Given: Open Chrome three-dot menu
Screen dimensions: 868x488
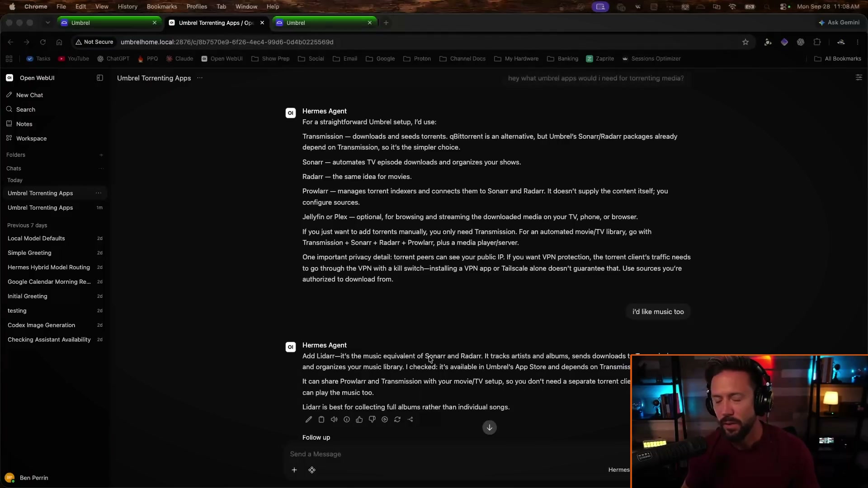Looking at the screenshot, I should [x=858, y=42].
